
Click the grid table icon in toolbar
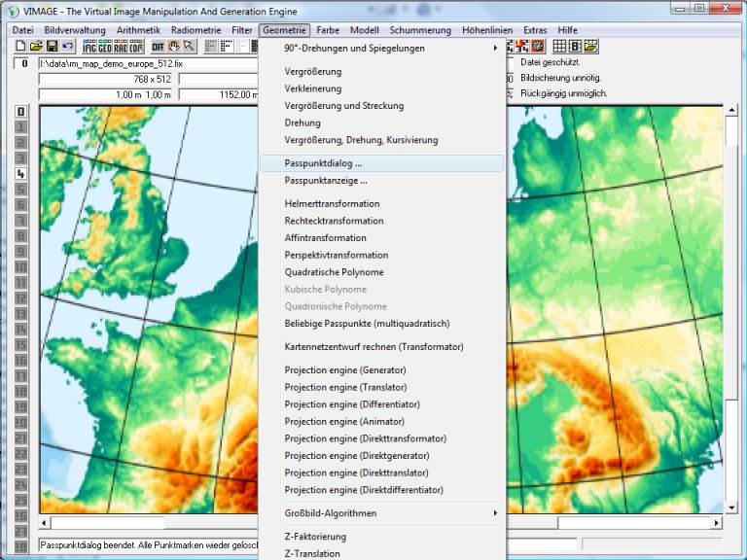click(559, 46)
